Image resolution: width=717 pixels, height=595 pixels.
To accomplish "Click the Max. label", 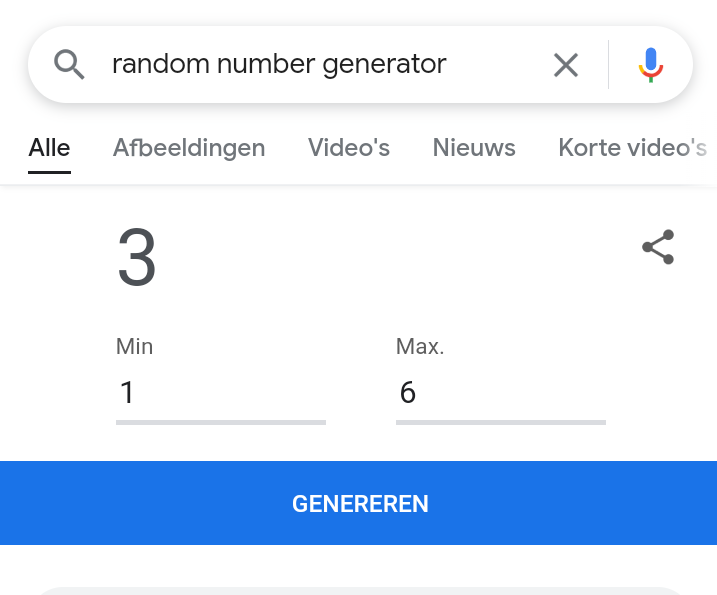I will (420, 347).
